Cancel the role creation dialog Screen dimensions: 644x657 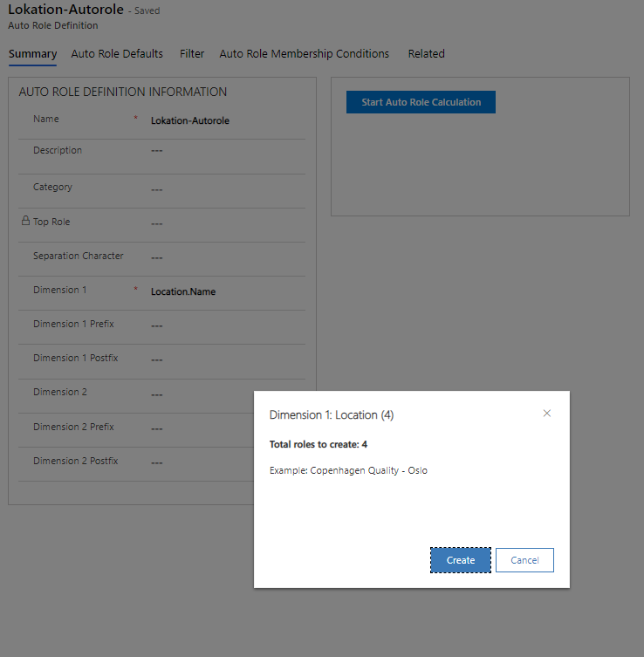pyautogui.click(x=524, y=560)
